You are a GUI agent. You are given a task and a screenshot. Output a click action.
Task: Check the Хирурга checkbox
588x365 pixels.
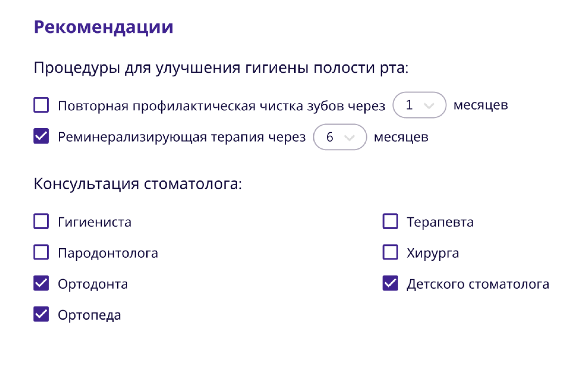[390, 252]
